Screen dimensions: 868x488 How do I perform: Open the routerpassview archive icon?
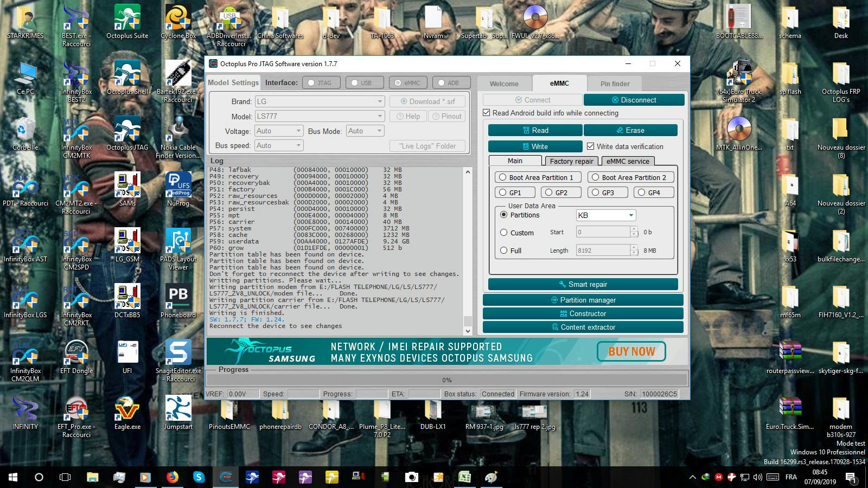790,357
